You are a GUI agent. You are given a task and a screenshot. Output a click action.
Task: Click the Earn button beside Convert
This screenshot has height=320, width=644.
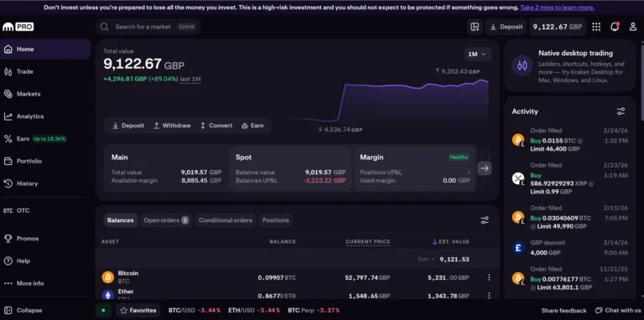pyautogui.click(x=252, y=126)
